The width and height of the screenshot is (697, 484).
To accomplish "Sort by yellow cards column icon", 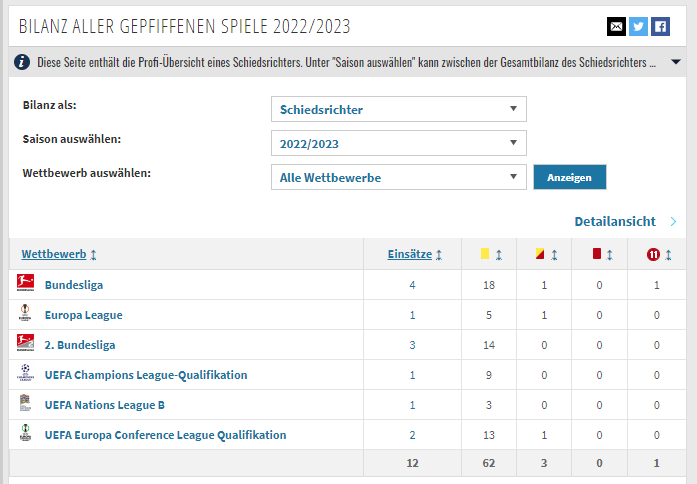I will [499, 255].
